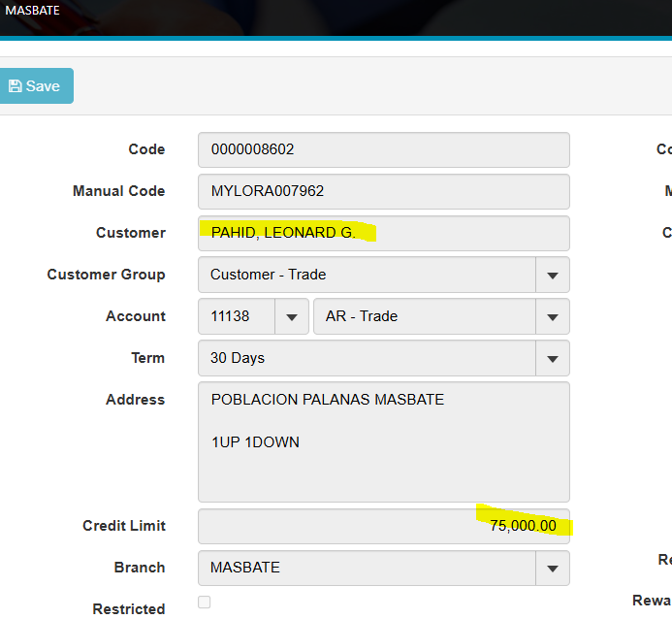The image size is (672, 619).
Task: Expand the Term dropdown arrow
Action: [x=553, y=359]
